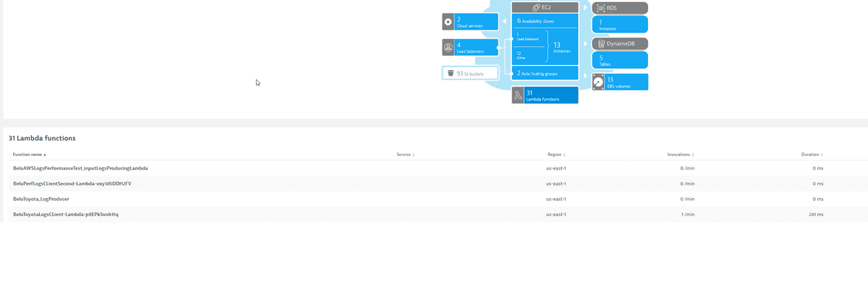
Task: Open the 2 Auto Scaling groups tile
Action: coord(545,73)
